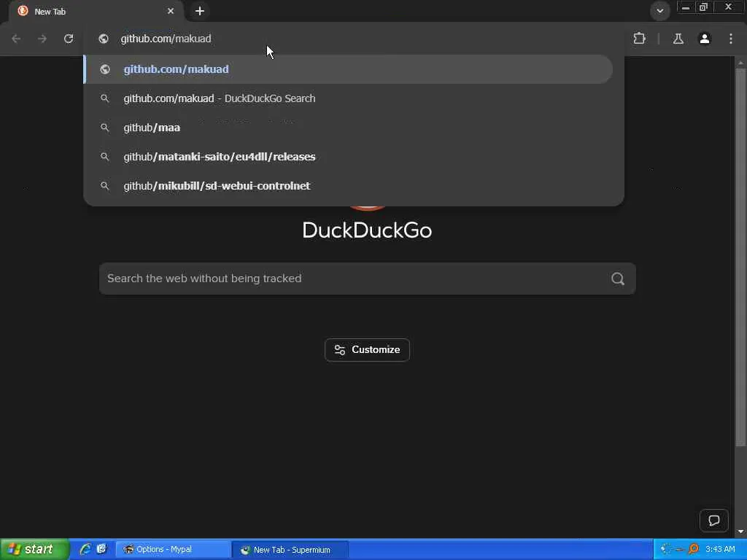Screen dimensions: 747x560
Task: Click the DuckDuckGo favicon on the tab
Action: coord(23,11)
